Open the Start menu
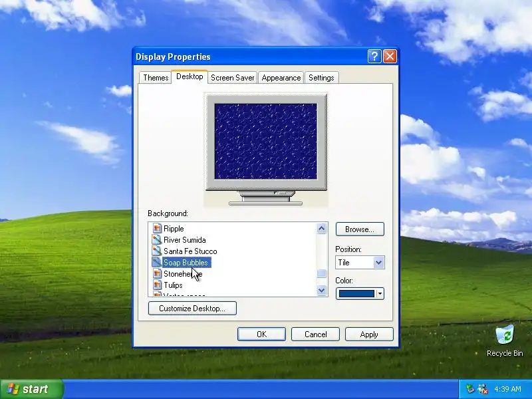This screenshot has width=532, height=399. [x=32, y=389]
